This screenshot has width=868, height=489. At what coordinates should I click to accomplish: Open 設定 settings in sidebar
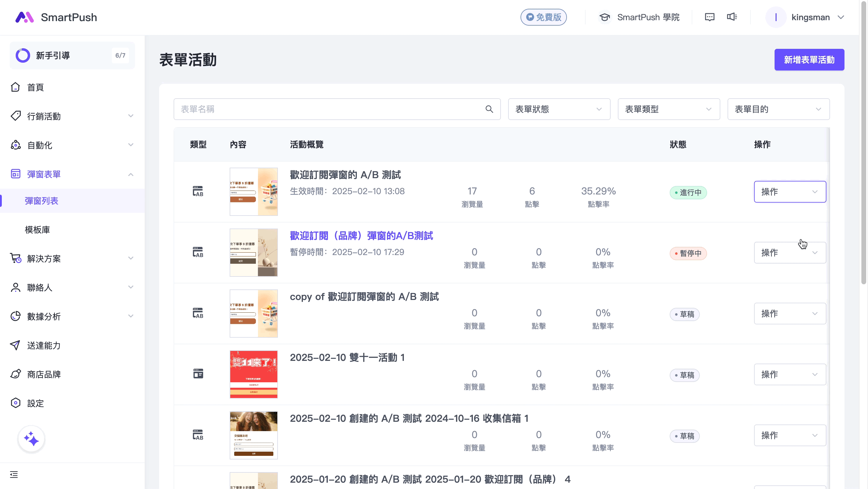point(35,403)
